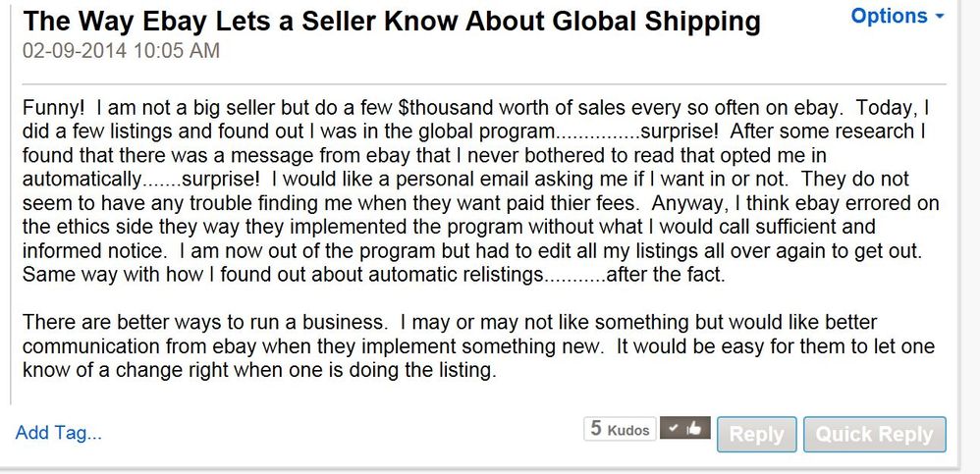This screenshot has width=980, height=474.
Task: Click the 'informed notice' text line
Action: (472, 251)
